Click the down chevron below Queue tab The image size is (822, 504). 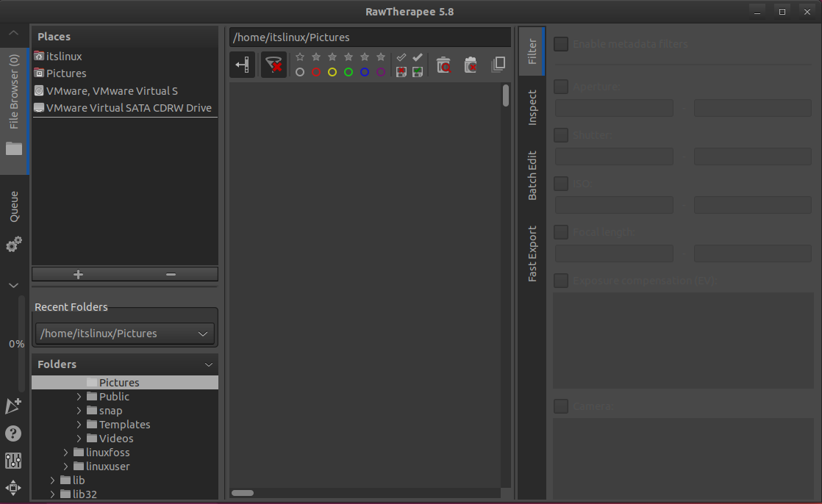pos(14,286)
